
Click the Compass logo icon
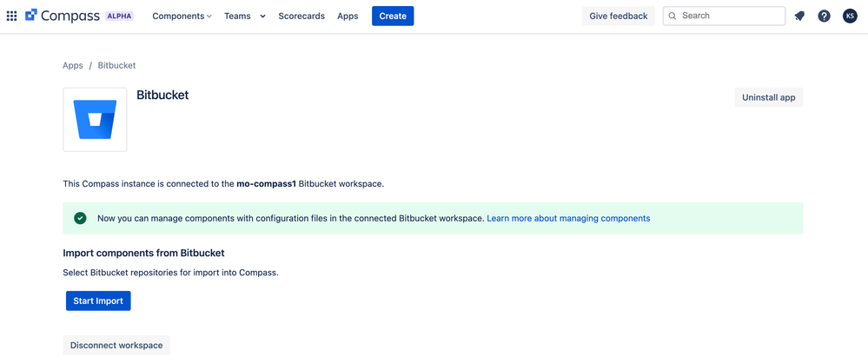[31, 16]
